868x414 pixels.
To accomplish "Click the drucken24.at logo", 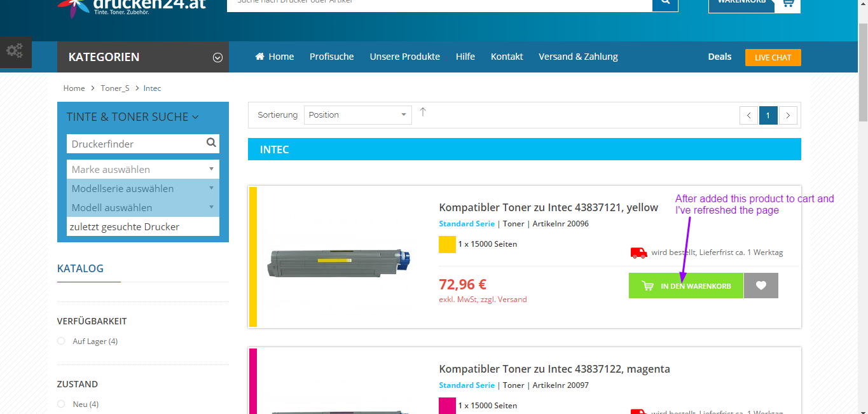I will [132, 8].
